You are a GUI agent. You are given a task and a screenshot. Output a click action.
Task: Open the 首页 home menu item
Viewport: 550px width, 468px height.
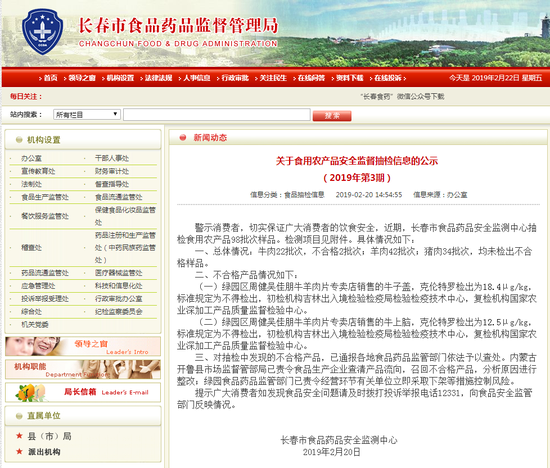(51, 78)
